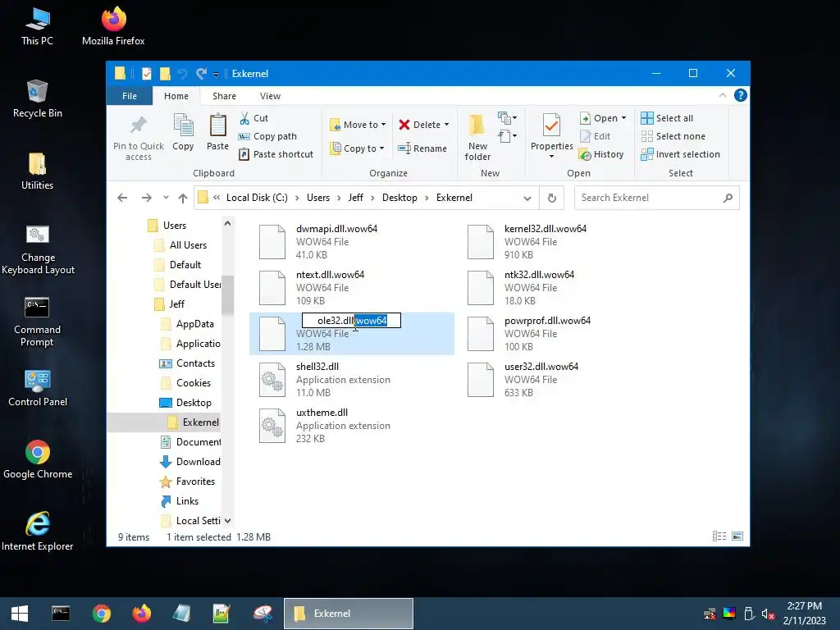Click Copy path in ribbon
This screenshot has height=630, width=840.
[x=267, y=136]
